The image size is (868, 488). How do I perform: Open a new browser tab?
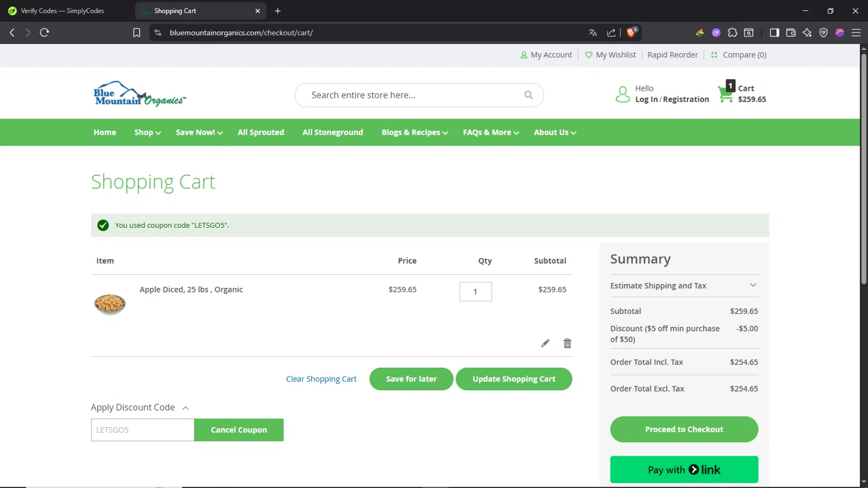coord(278,11)
